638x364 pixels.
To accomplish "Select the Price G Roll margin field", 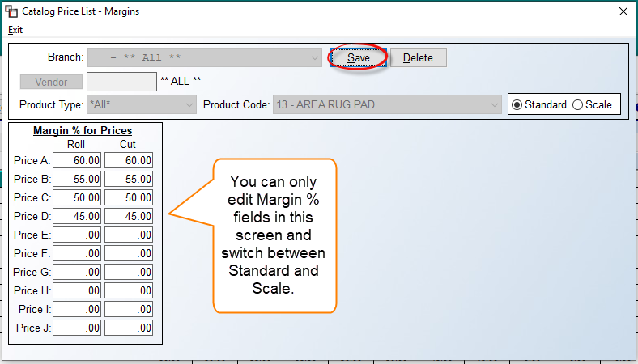I will (x=77, y=272).
